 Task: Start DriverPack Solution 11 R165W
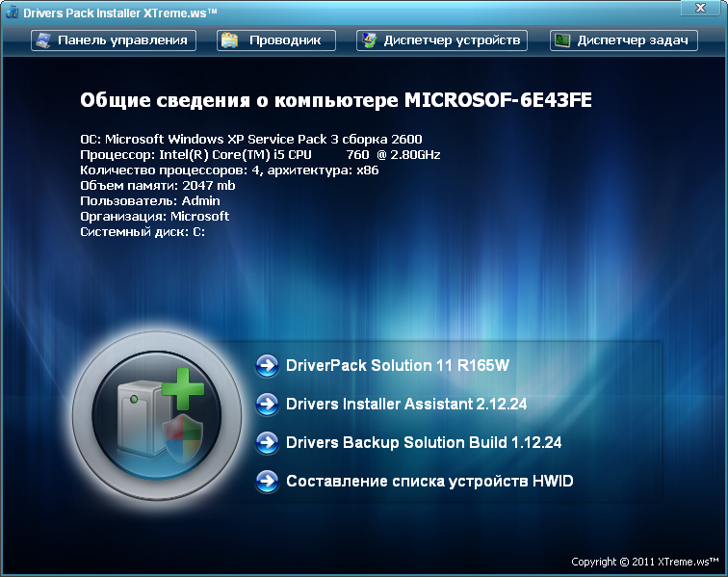pos(398,366)
